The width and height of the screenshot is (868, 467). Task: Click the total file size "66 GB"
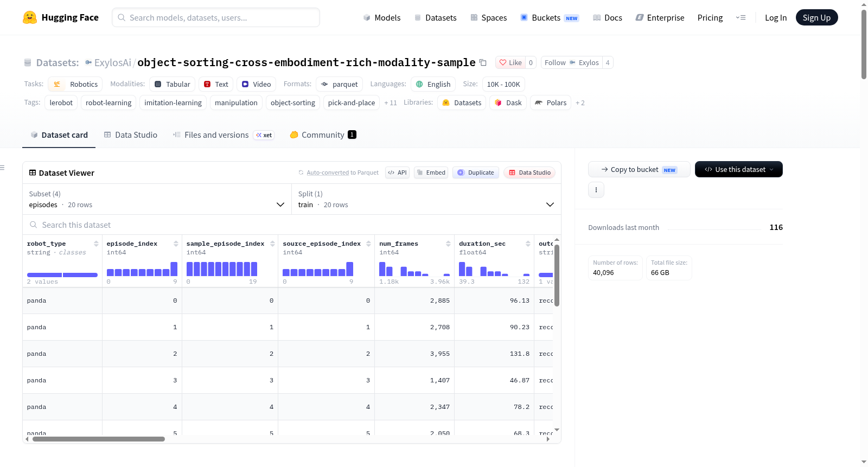(x=660, y=273)
